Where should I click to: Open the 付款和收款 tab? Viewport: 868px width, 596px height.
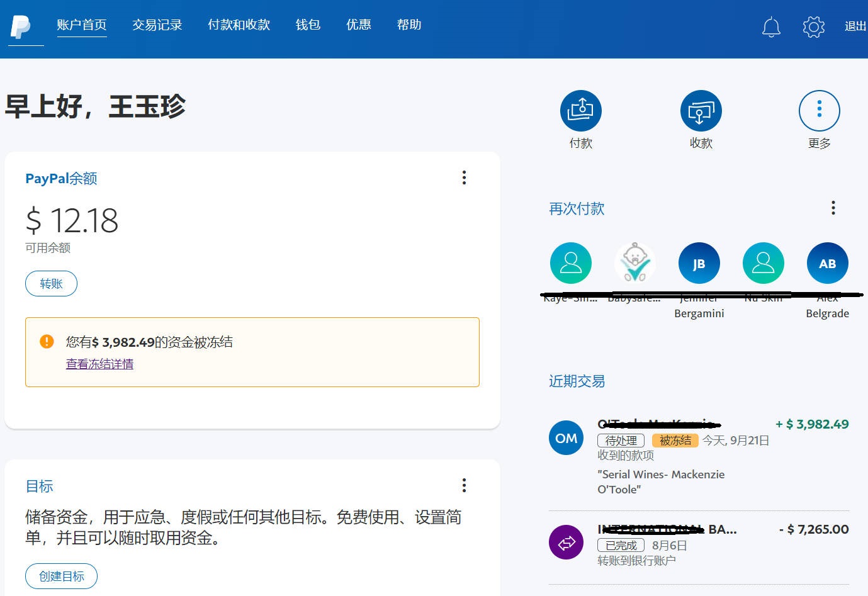tap(239, 25)
